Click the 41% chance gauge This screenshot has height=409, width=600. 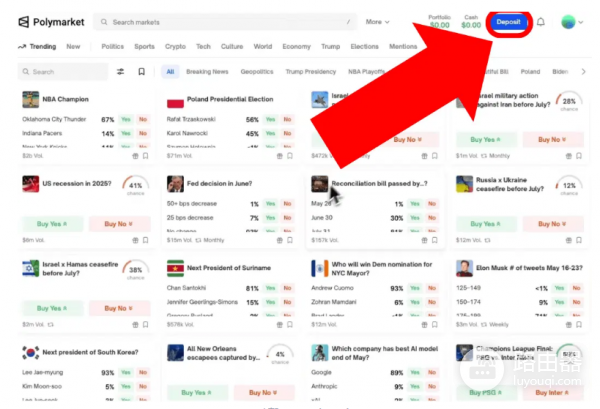tap(134, 185)
